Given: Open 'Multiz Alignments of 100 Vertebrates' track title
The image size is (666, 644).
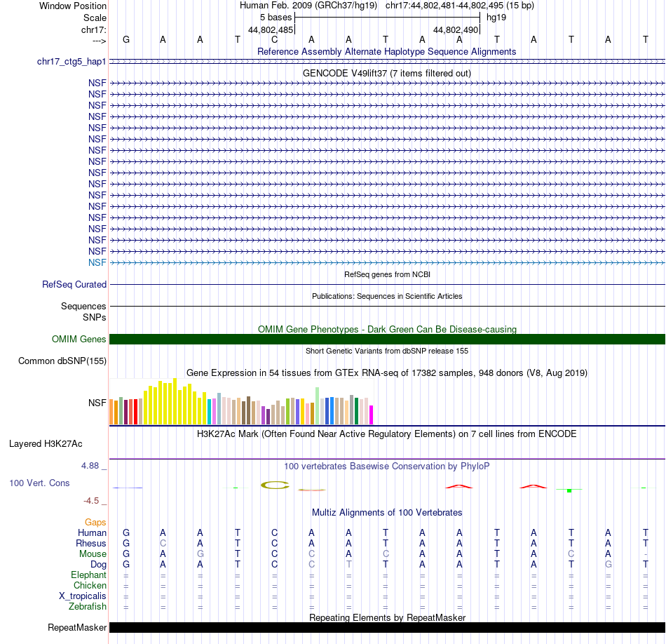Looking at the screenshot, I should point(386,512).
